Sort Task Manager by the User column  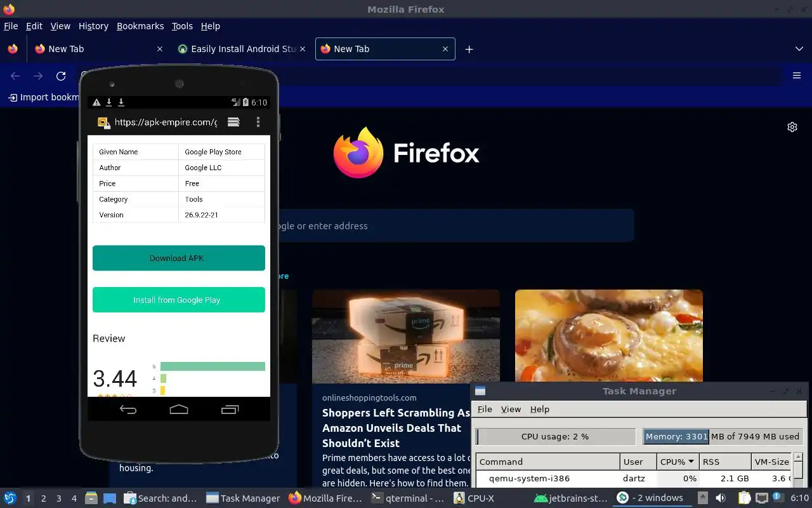[x=638, y=462]
